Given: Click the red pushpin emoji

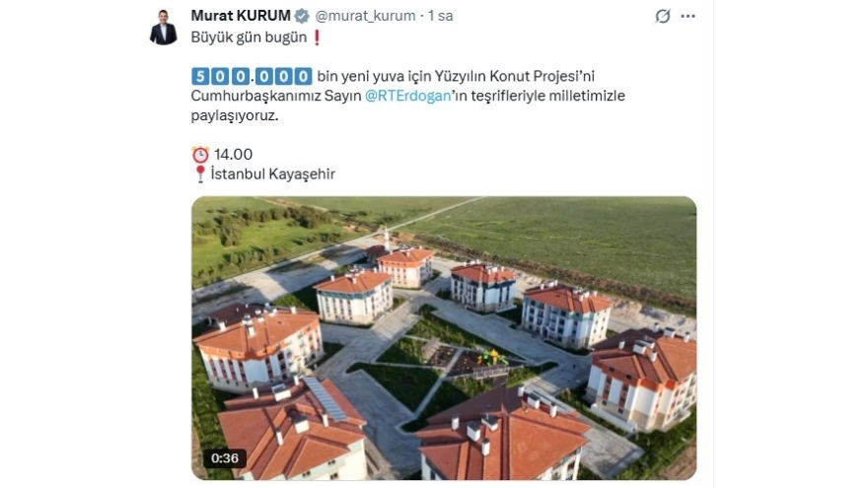Looking at the screenshot, I should pyautogui.click(x=200, y=174).
